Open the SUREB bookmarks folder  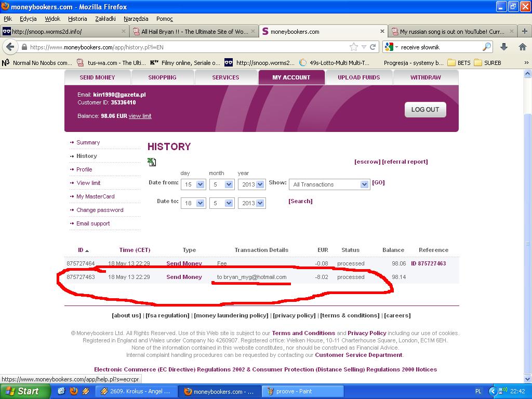click(487, 63)
